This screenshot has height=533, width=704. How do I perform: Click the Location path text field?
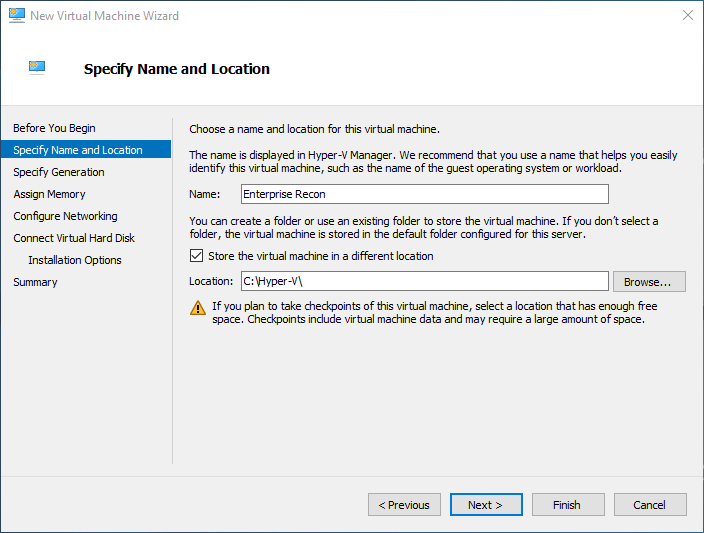coord(423,281)
